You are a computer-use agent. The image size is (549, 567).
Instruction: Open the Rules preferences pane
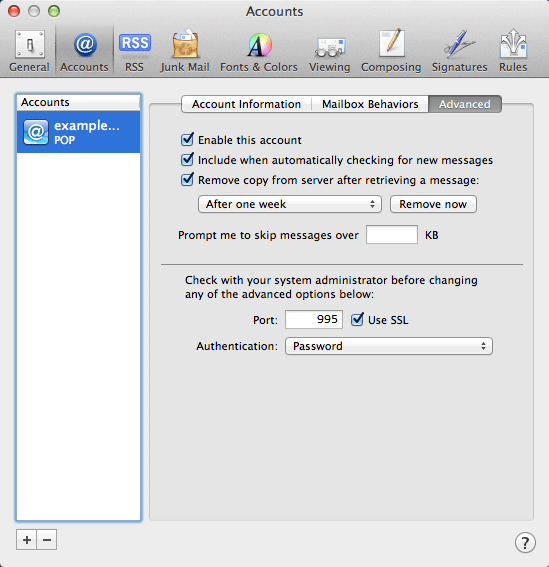pos(513,51)
